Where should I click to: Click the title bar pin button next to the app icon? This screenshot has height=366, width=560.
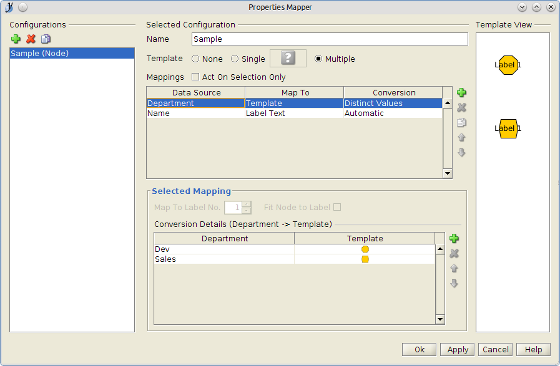click(23, 7)
